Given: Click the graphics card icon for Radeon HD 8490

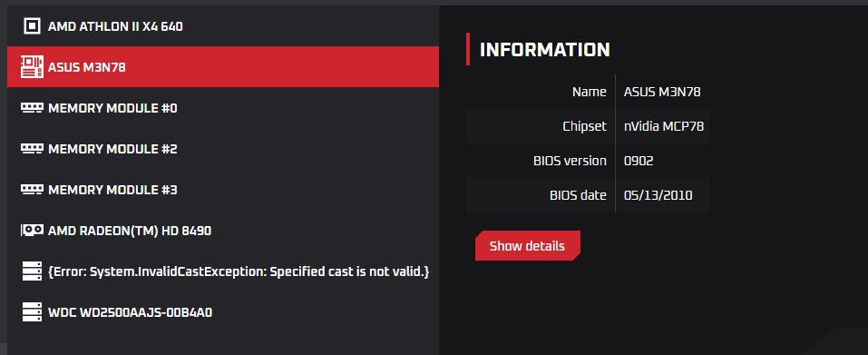Looking at the screenshot, I should coord(32,230).
